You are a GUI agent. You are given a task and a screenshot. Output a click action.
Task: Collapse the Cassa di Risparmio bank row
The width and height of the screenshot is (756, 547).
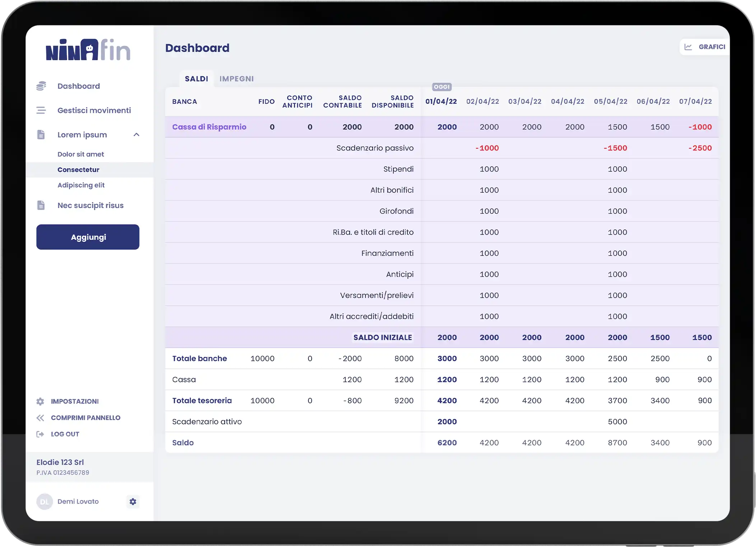(x=209, y=127)
